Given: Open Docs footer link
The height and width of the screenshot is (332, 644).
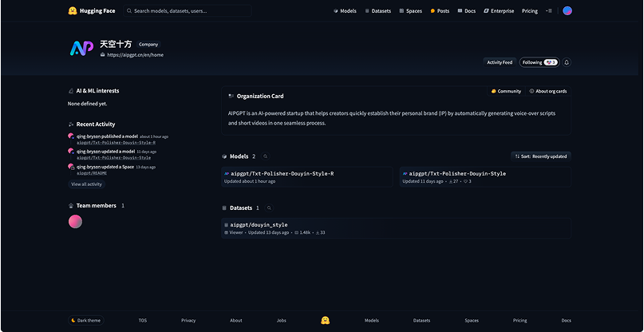Looking at the screenshot, I should click(x=567, y=321).
